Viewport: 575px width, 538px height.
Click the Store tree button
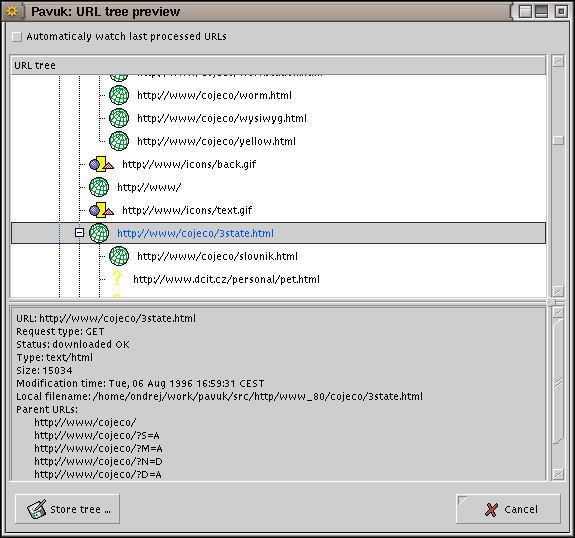[67, 509]
